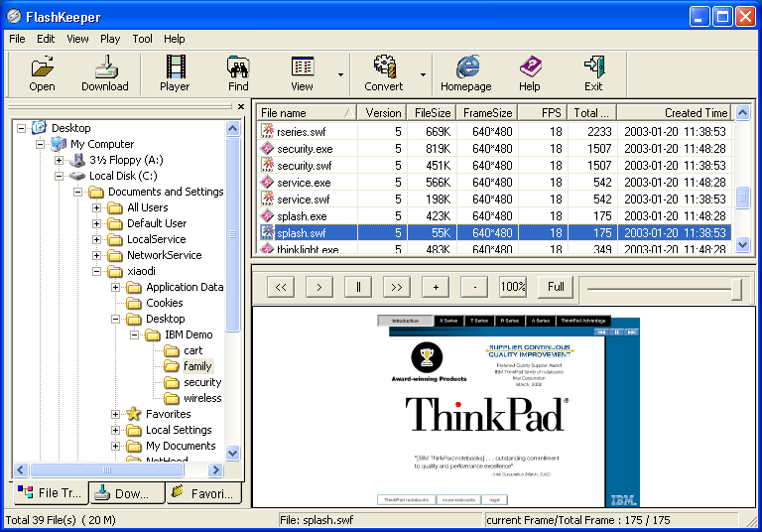The height and width of the screenshot is (532, 762).
Task: Open the Edit menu
Action: (46, 39)
